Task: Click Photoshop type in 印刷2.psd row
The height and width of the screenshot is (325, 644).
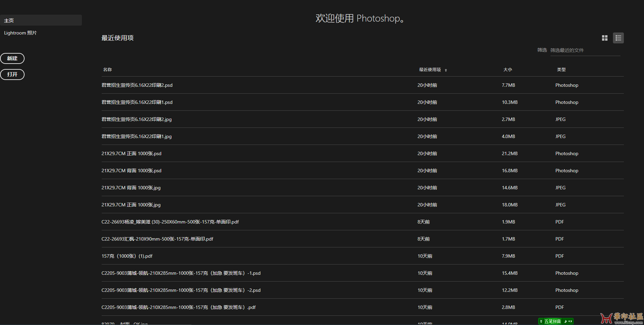Action: click(x=567, y=85)
